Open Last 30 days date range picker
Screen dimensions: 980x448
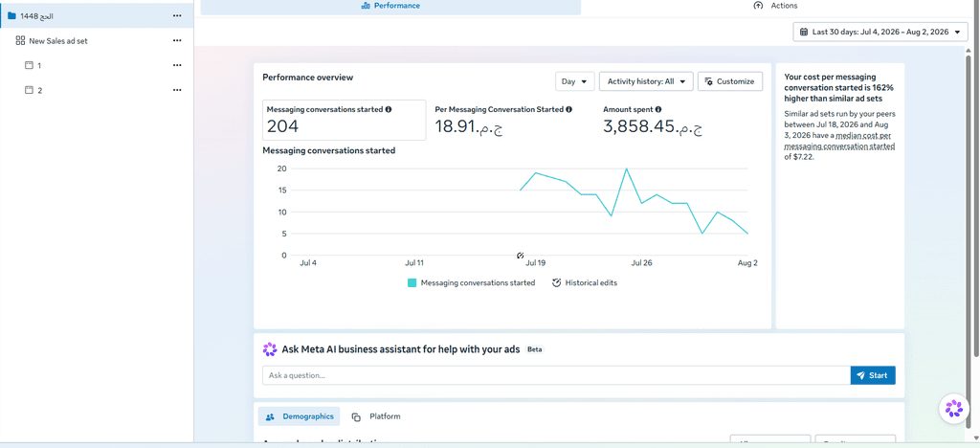tap(880, 32)
